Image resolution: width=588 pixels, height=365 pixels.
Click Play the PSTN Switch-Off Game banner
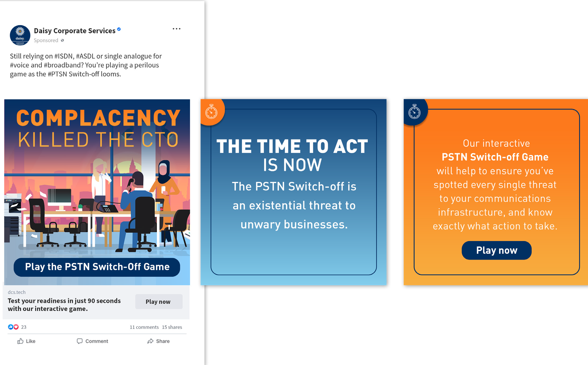coord(97,267)
